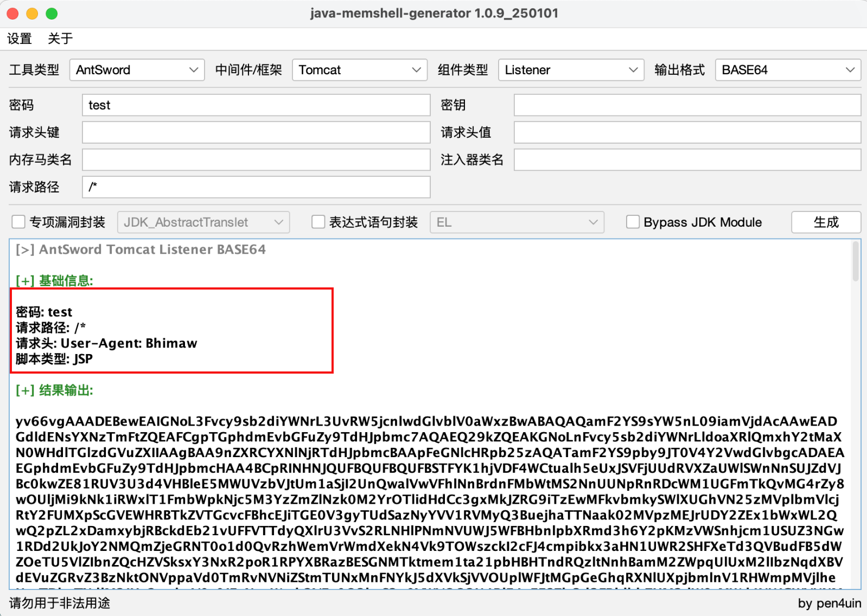
Task: Click the first Base64 line starting yv66vg
Action: click(426, 421)
